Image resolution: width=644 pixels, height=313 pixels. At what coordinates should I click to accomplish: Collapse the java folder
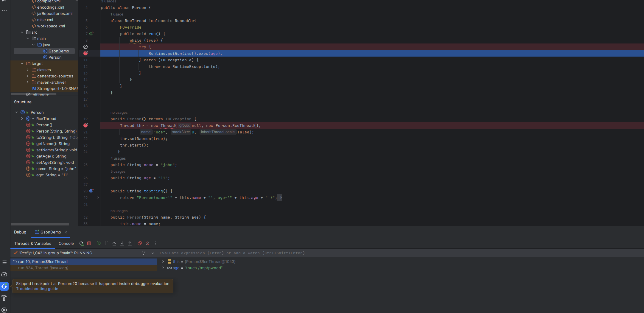coord(33,45)
